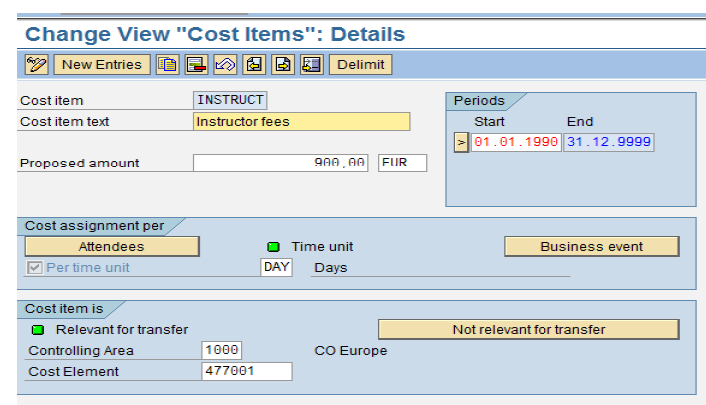
Task: Click the Copy As icon
Action: 168,65
